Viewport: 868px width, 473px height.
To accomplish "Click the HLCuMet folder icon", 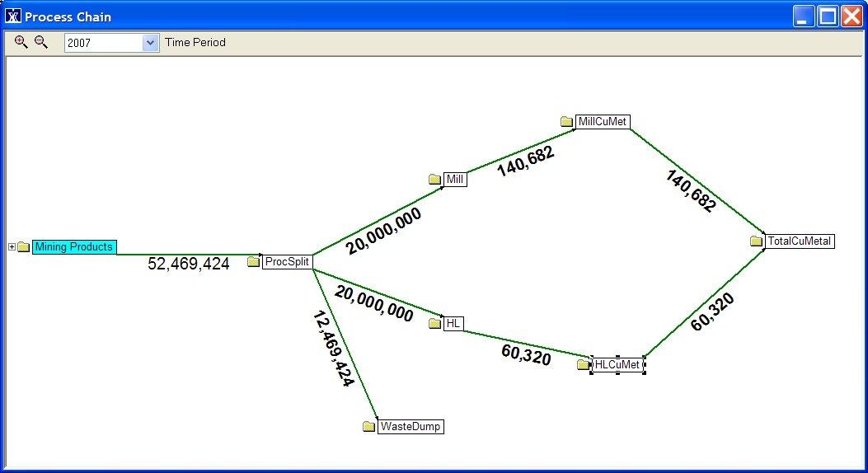I will 584,364.
